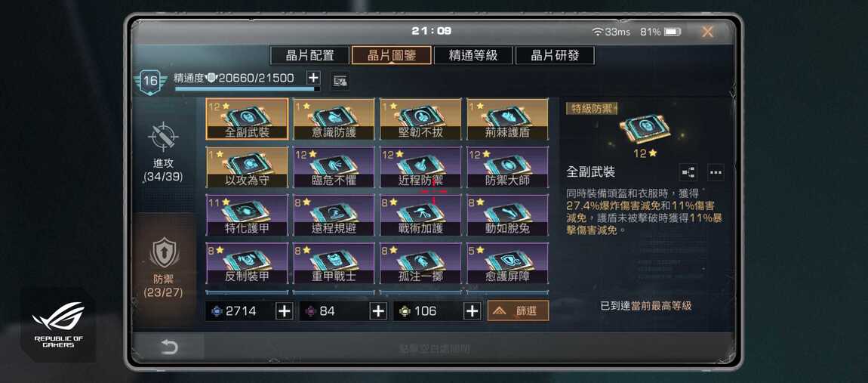
Task: Switch to the 晶片配置 tab
Action: pyautogui.click(x=309, y=55)
